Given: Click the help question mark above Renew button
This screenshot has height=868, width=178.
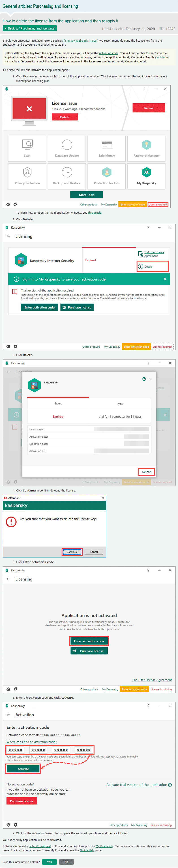Looking at the screenshot, I should pyautogui.click(x=144, y=89).
